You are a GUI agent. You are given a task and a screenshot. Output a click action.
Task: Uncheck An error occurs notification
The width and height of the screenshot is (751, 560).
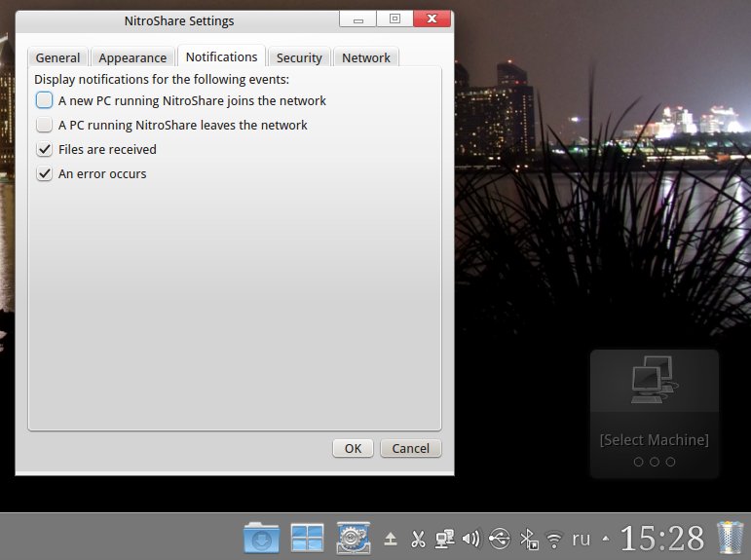[44, 173]
